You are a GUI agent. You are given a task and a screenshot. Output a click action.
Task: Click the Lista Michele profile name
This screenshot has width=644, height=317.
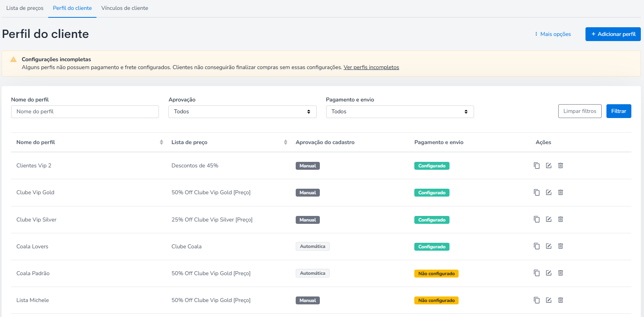point(33,300)
